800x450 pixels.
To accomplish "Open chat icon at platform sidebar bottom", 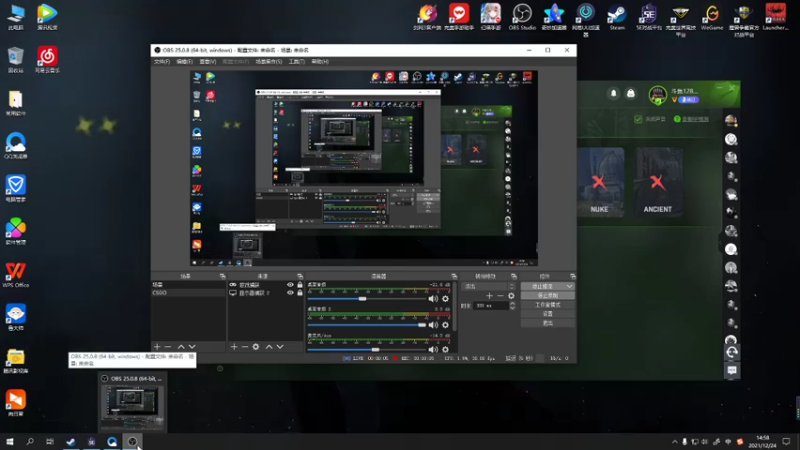I will tap(732, 370).
